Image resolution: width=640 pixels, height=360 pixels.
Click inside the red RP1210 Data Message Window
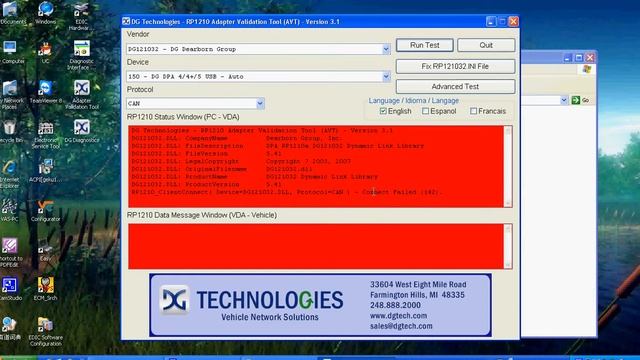pos(316,246)
